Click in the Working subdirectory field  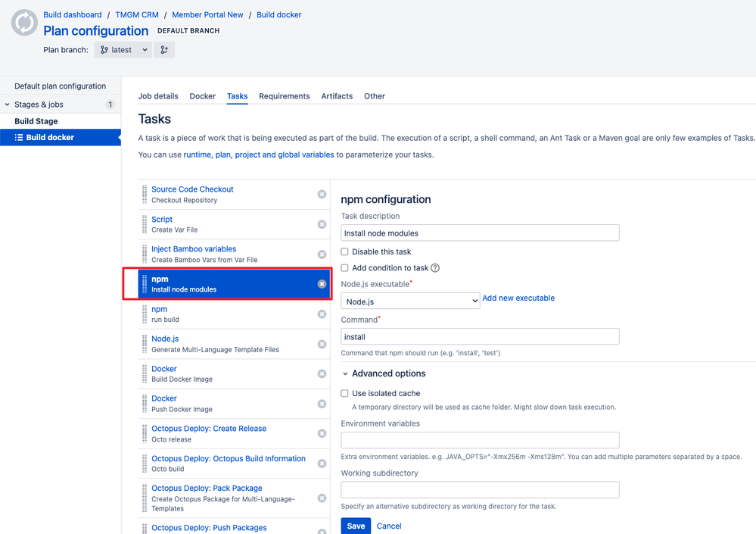(480, 489)
